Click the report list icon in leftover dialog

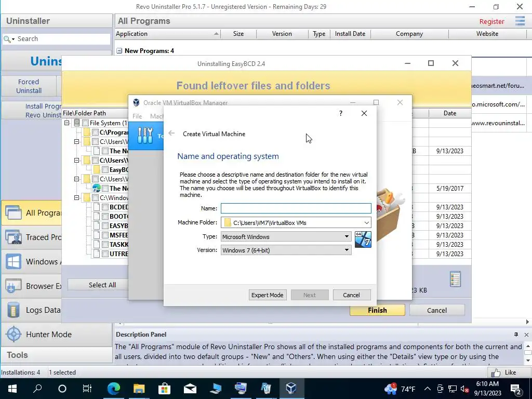455,279
